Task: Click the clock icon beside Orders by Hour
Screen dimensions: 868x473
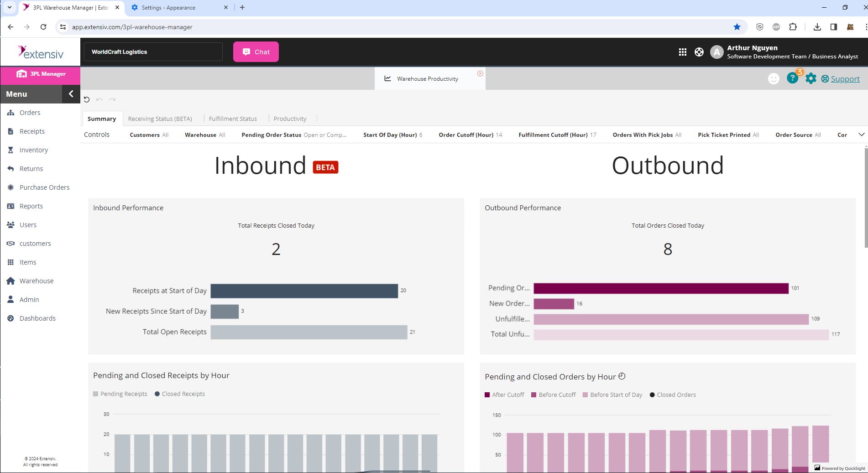Action: (622, 376)
